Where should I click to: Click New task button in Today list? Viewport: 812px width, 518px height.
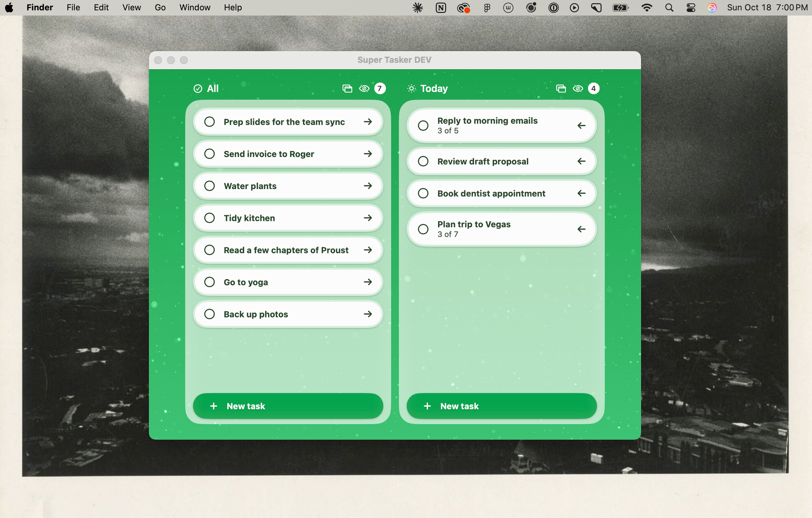tap(502, 406)
